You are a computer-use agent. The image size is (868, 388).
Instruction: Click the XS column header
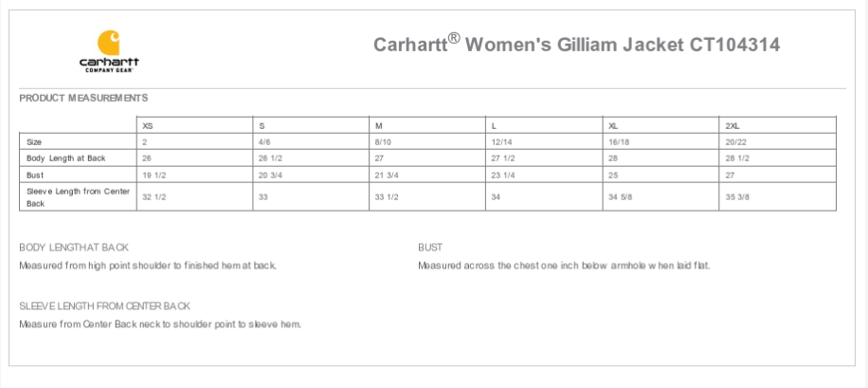coord(147,125)
